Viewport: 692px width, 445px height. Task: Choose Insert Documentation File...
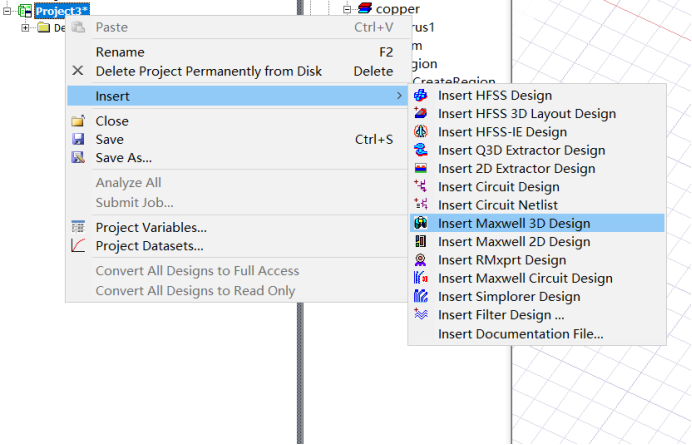(537, 334)
